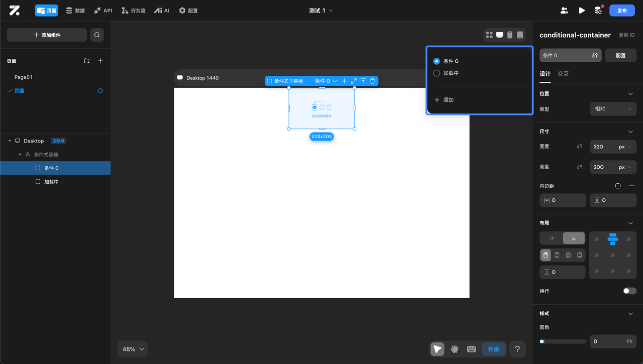Choose the second distribution mode icon
The width and height of the screenshot is (643, 364).
click(557, 255)
